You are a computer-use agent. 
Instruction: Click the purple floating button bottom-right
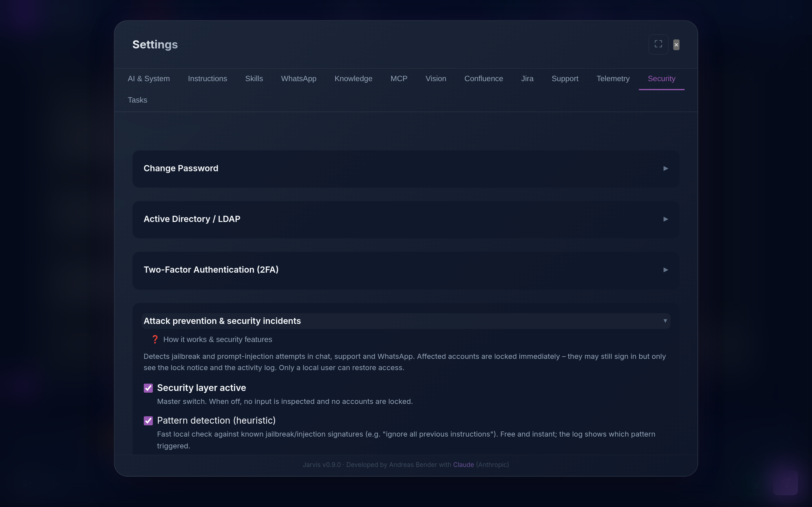click(785, 482)
